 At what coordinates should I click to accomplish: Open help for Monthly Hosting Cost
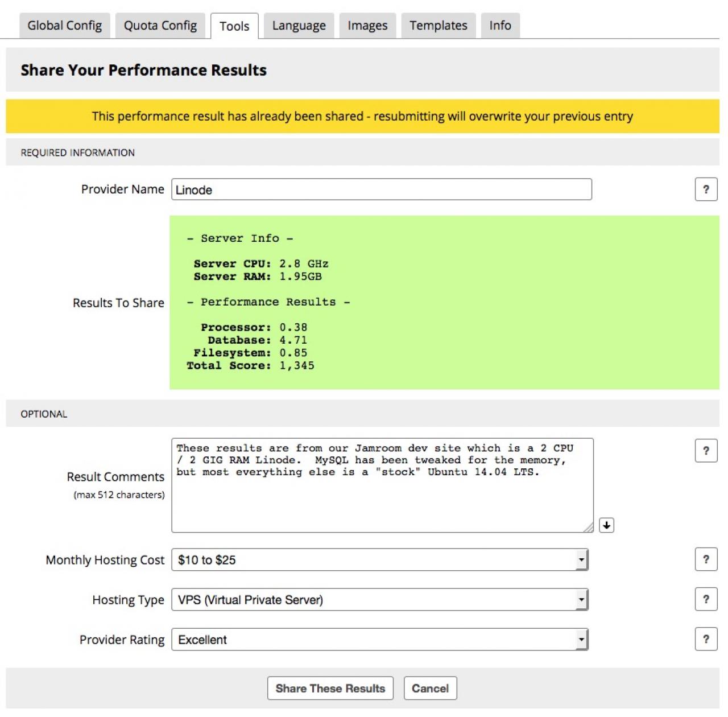[706, 559]
